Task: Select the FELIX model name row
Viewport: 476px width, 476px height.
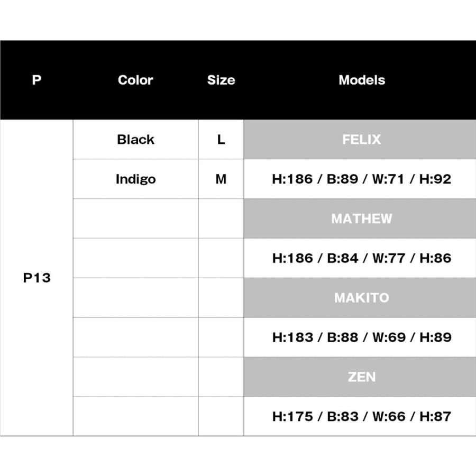Action: [362, 140]
